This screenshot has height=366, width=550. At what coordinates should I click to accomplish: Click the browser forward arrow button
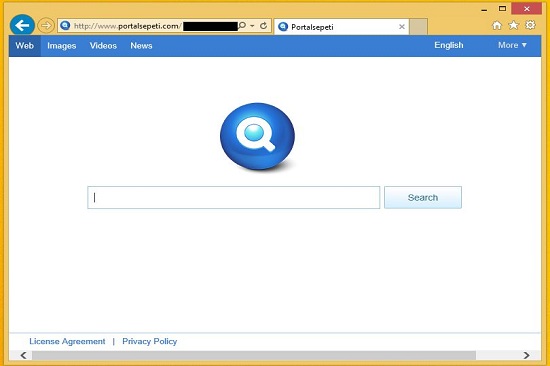click(46, 26)
